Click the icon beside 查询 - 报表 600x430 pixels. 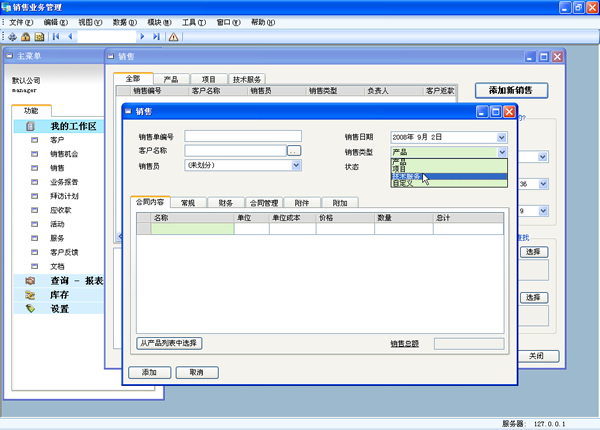click(30, 281)
